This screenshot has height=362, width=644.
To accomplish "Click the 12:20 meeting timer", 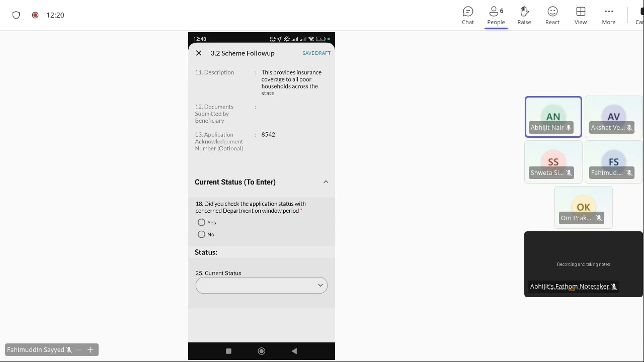I will click(x=55, y=15).
